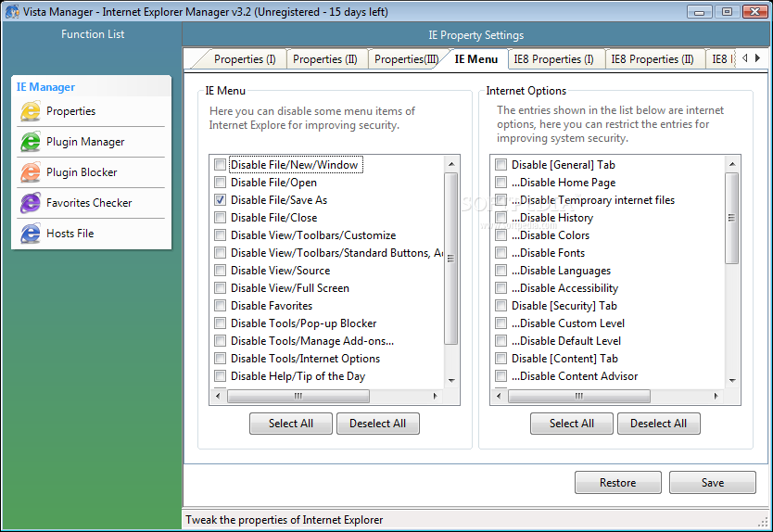Open the Favorites Checker icon
Image resolution: width=773 pixels, height=532 pixels.
(x=30, y=203)
